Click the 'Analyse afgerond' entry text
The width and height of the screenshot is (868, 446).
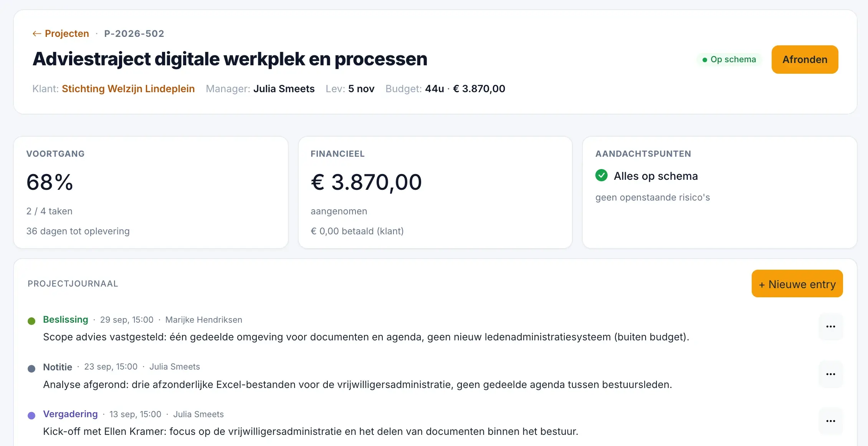[x=358, y=385]
